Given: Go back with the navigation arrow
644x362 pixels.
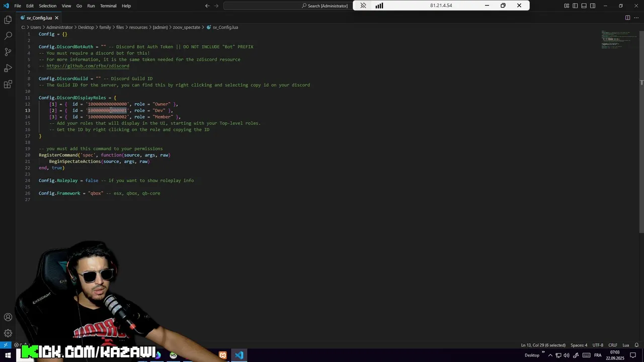Looking at the screenshot, I should coord(207,6).
